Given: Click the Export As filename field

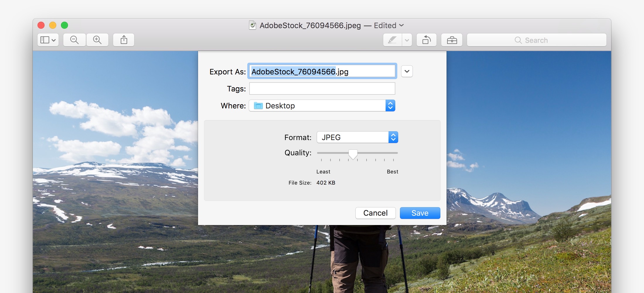Looking at the screenshot, I should tap(322, 71).
